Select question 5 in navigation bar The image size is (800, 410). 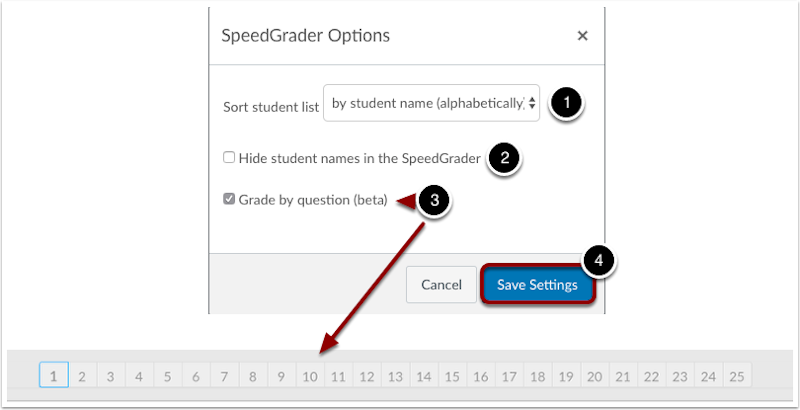pos(167,376)
